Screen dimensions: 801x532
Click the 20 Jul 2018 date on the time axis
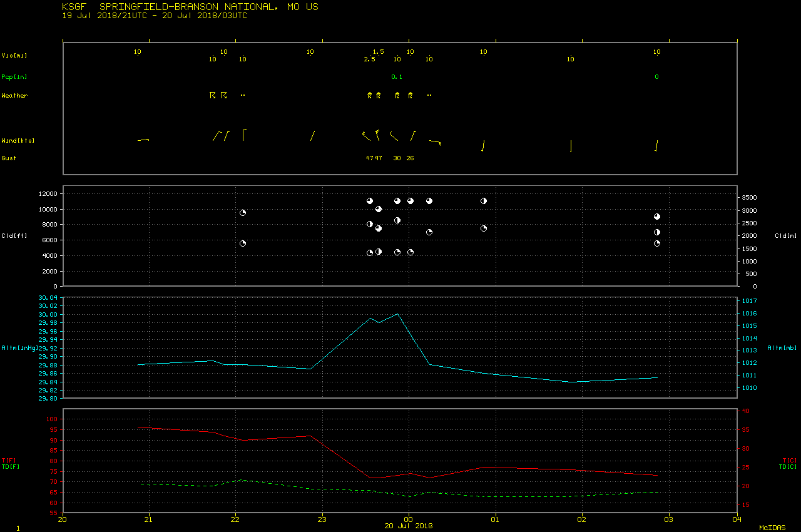pos(409,526)
